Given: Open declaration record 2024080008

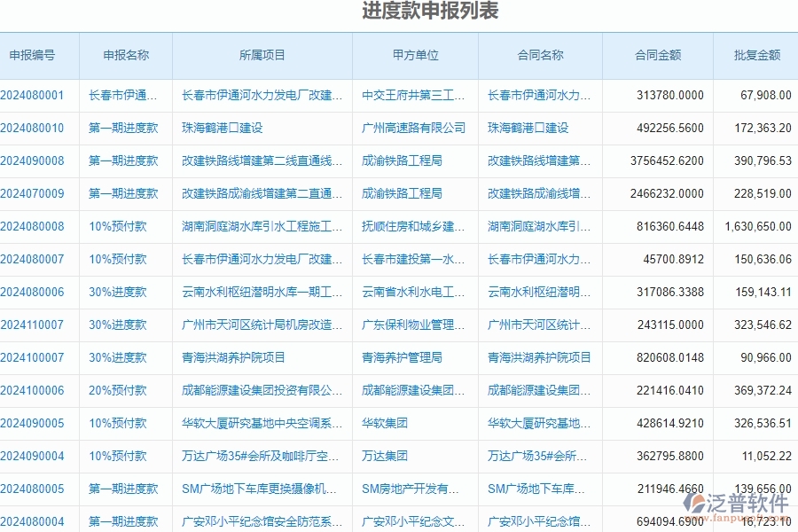Looking at the screenshot, I should pos(38,226).
